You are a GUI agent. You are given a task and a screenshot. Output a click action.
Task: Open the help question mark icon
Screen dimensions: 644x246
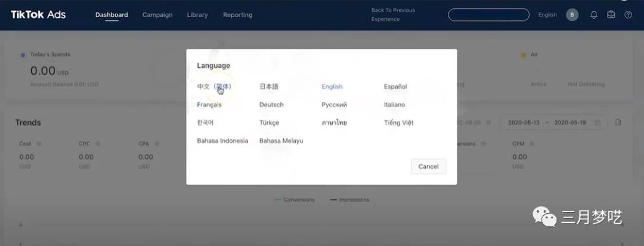pyautogui.click(x=628, y=15)
